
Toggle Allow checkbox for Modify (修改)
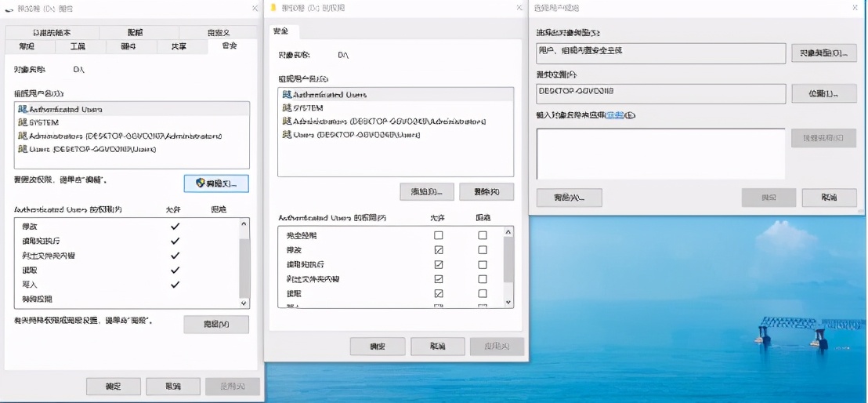(x=439, y=250)
